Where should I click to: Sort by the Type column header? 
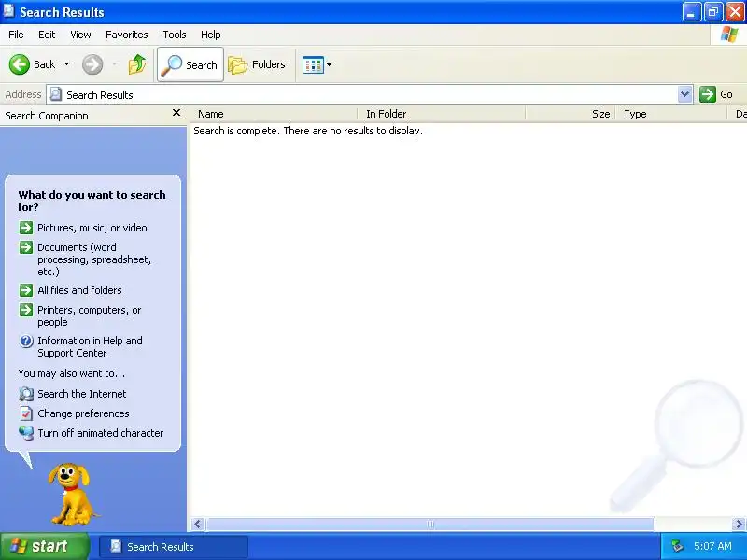point(671,114)
